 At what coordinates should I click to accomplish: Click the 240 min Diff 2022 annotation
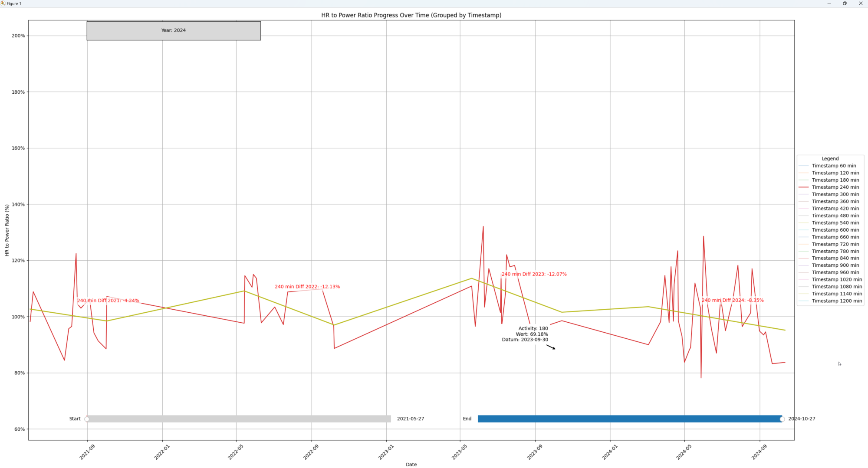click(307, 287)
